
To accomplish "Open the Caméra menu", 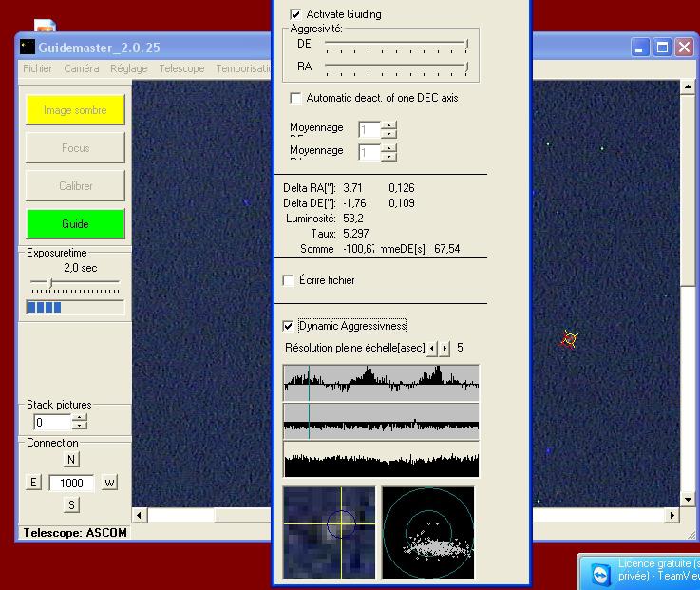I will 82,68.
